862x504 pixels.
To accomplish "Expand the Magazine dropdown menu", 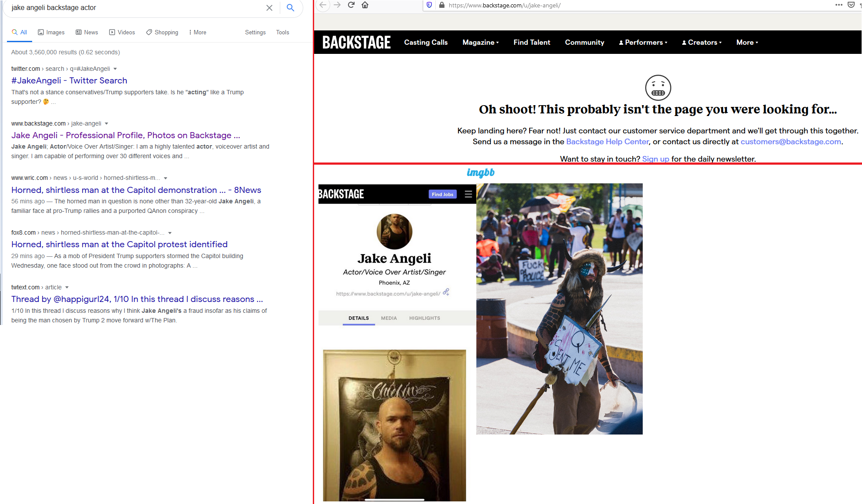I will (481, 42).
